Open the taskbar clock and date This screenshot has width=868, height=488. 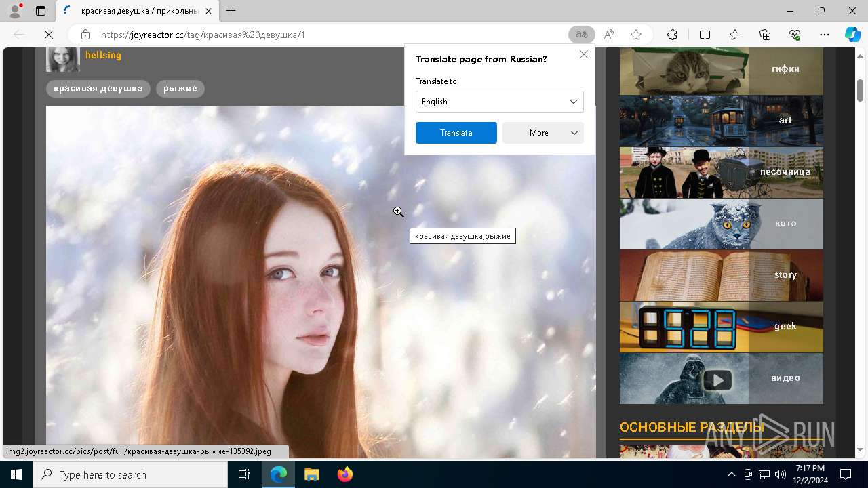(x=810, y=474)
